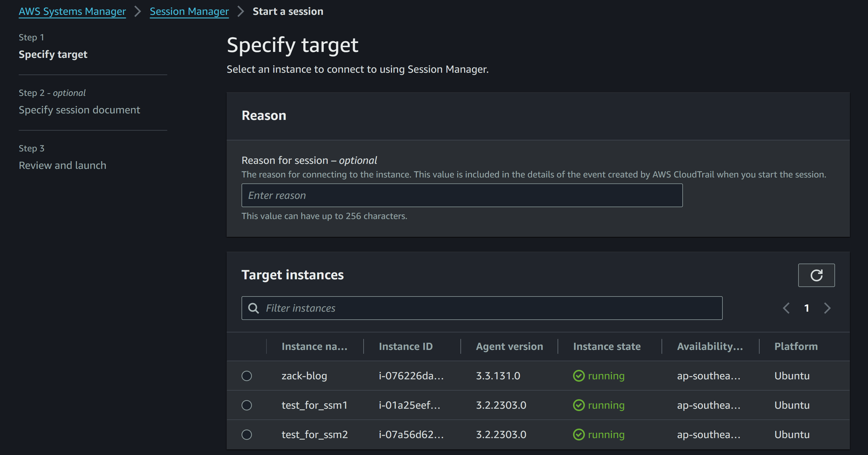The width and height of the screenshot is (868, 455).
Task: Click running state text for zack-blog
Action: [606, 376]
